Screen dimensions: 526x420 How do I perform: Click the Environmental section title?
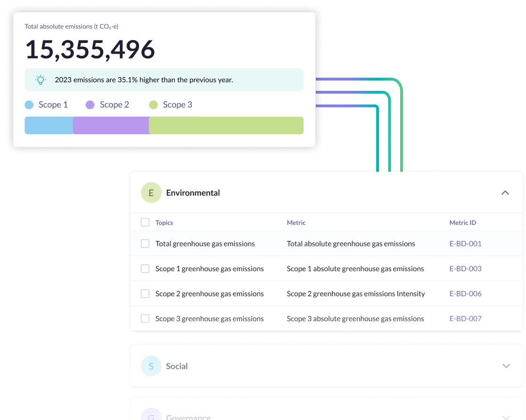coord(193,193)
